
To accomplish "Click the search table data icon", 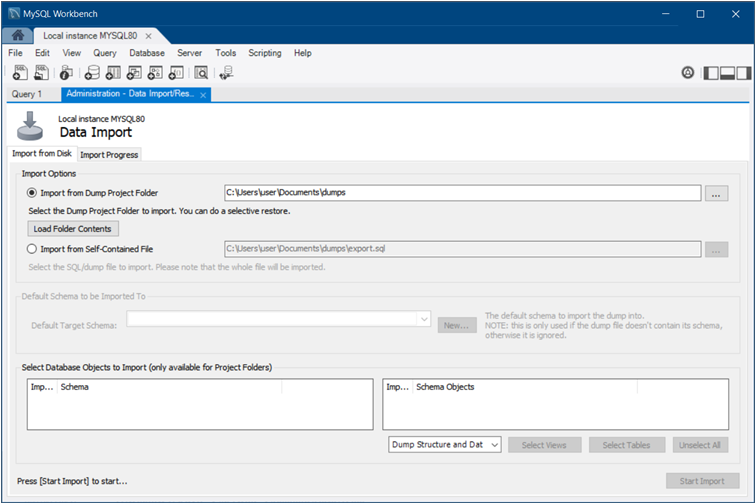I will tap(201, 72).
